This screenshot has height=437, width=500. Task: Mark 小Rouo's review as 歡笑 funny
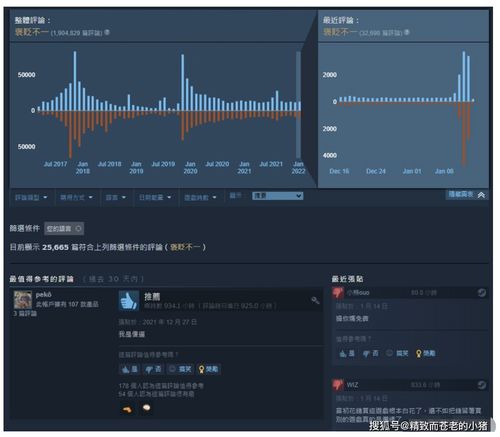[x=397, y=353]
